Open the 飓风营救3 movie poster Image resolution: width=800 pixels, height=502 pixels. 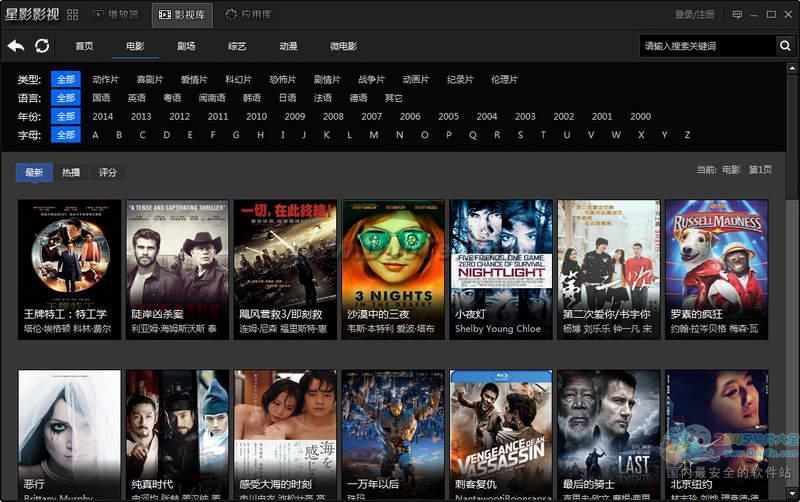285,269
